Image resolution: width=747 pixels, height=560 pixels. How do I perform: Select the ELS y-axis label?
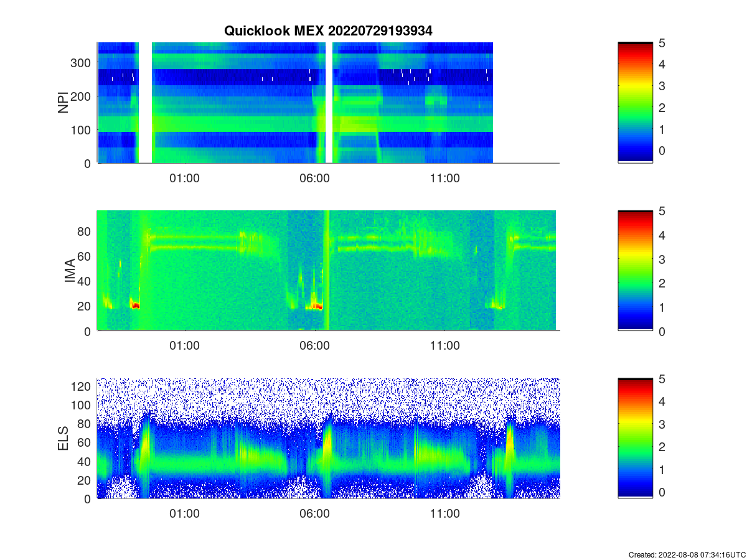pos(63,439)
